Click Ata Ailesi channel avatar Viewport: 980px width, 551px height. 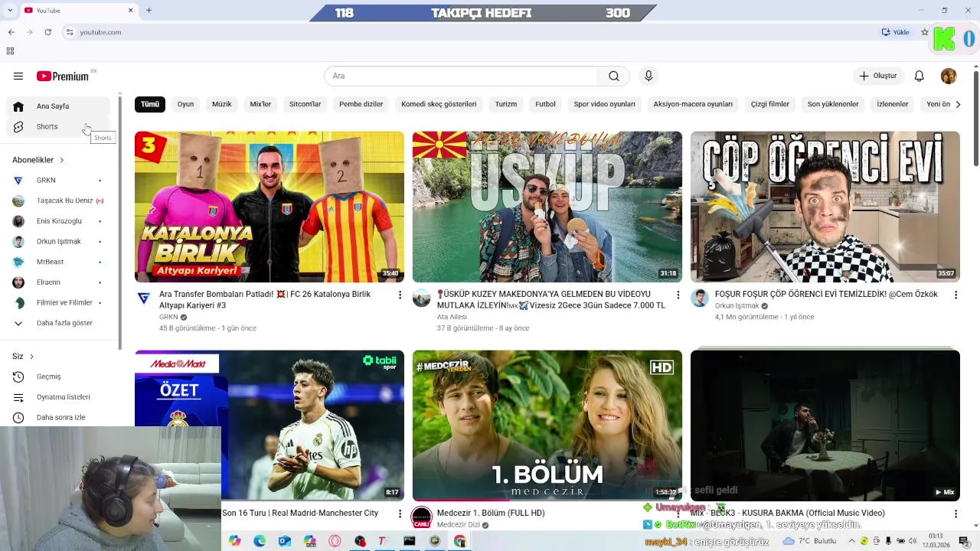421,298
